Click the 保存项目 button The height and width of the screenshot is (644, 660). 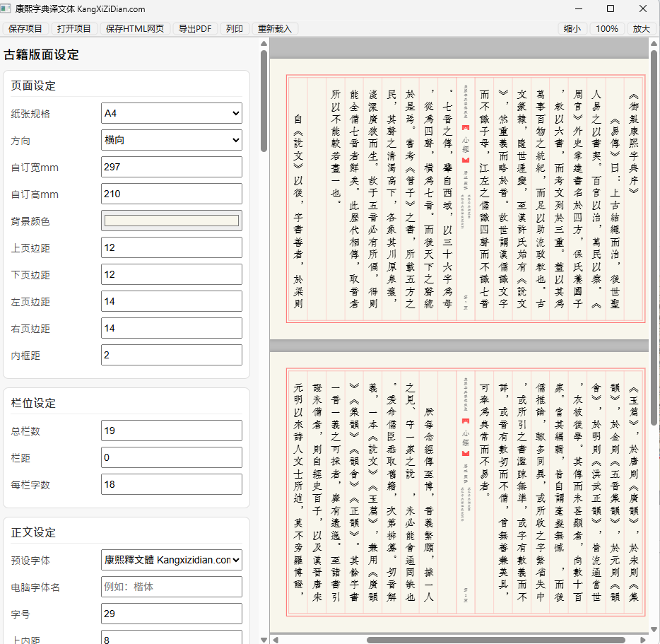pos(25,29)
